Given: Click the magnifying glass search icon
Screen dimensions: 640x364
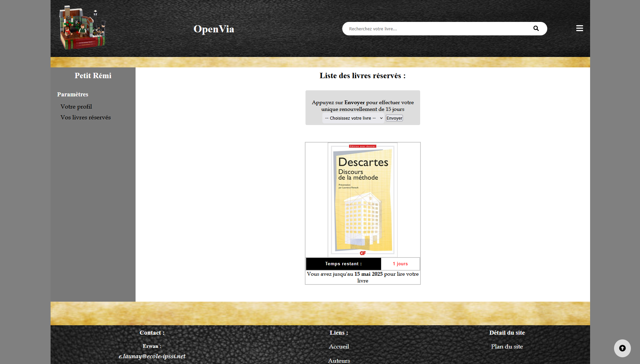Looking at the screenshot, I should click(x=536, y=29).
